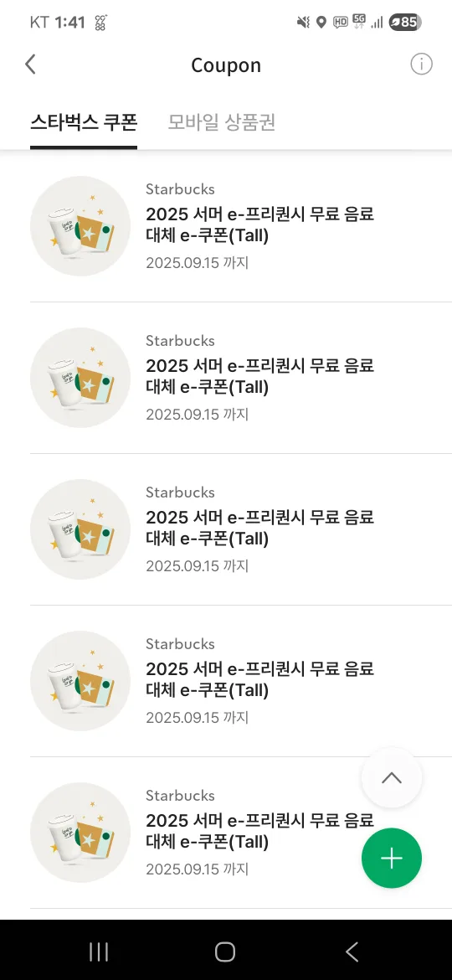Tap the battery indicator in status bar
The height and width of the screenshot is (980, 452).
404,23
